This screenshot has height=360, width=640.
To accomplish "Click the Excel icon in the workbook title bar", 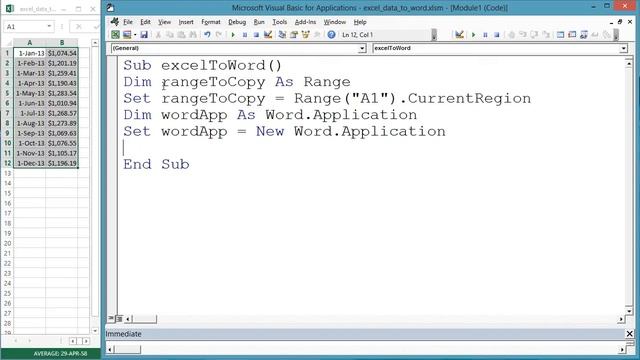I will tap(10, 9).
